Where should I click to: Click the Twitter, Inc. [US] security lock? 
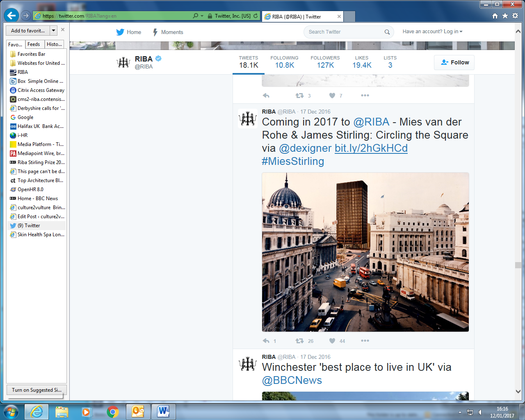[x=229, y=16]
